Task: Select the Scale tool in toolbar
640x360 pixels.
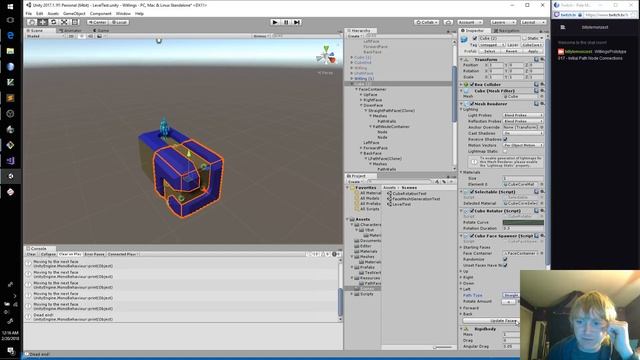Action: pos(64,22)
